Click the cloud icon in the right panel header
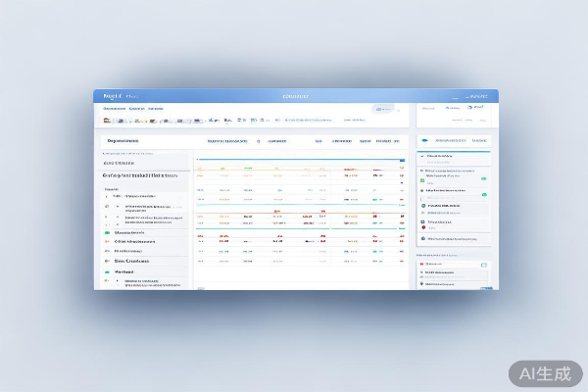The width and height of the screenshot is (588, 392). [423, 141]
